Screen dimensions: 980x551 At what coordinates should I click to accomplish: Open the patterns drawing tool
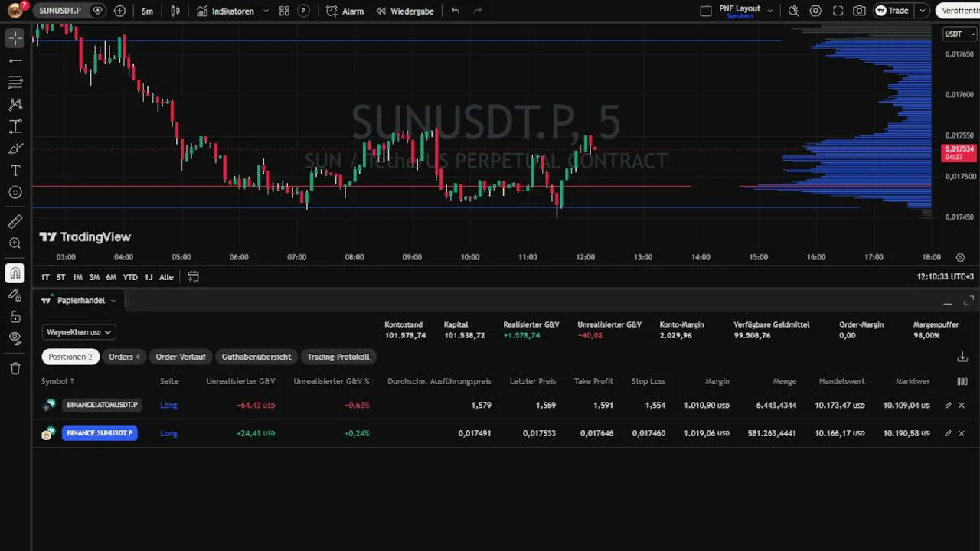[15, 104]
